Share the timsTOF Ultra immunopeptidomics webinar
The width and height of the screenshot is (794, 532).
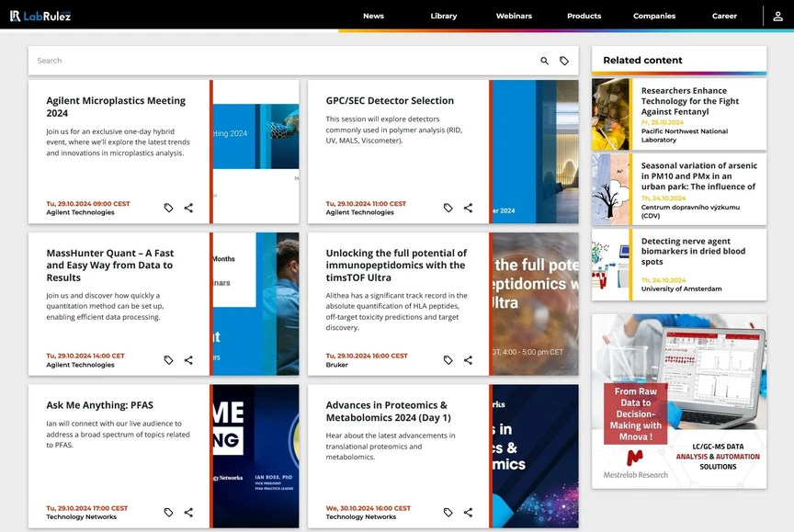(x=468, y=360)
